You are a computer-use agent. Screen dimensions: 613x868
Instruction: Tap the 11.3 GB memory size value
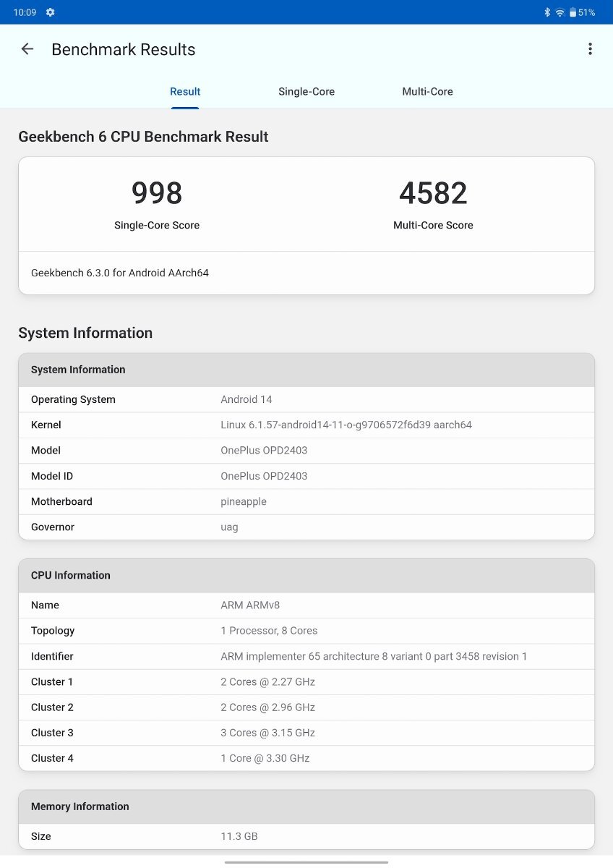239,836
